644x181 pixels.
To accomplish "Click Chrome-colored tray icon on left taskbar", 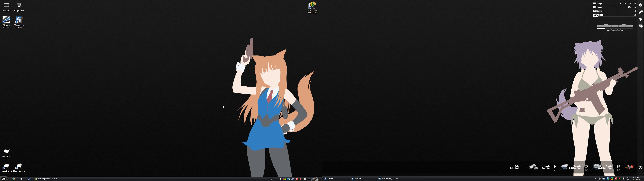I will tap(284, 179).
